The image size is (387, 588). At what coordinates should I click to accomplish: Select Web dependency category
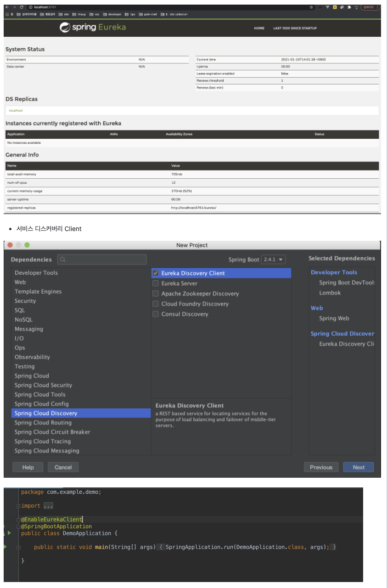[20, 282]
